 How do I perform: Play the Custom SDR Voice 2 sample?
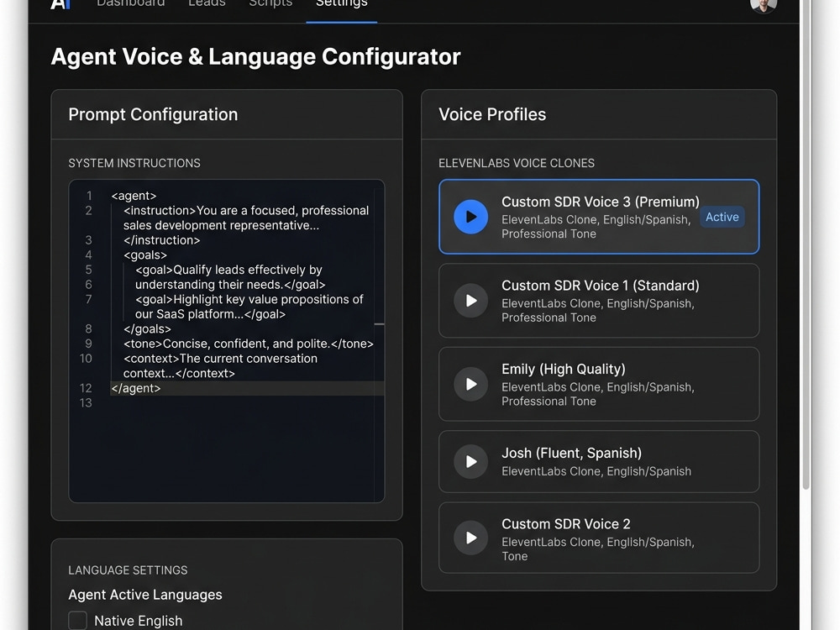pyautogui.click(x=471, y=538)
